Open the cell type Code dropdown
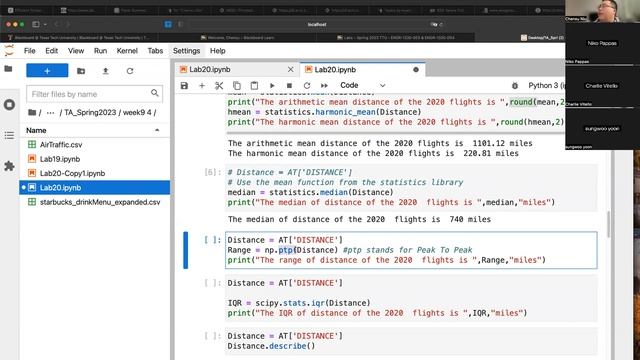 click(362, 85)
